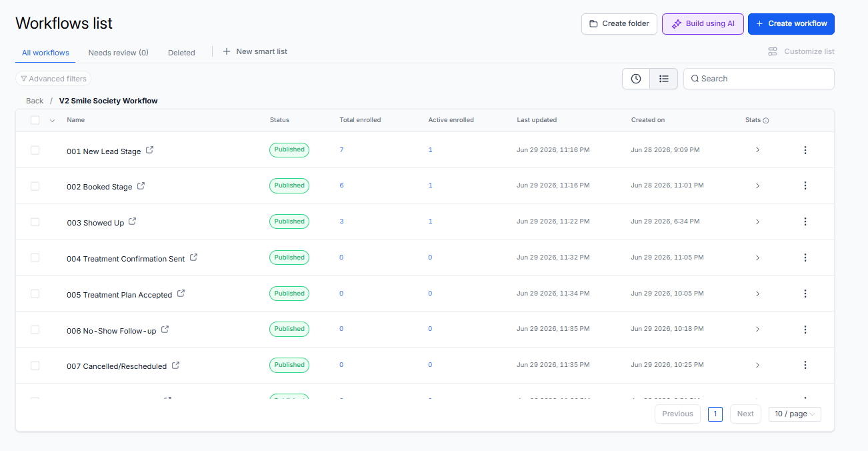Check the 006 No-Show Follow-up row
Image resolution: width=868 pixels, height=451 pixels.
click(35, 330)
